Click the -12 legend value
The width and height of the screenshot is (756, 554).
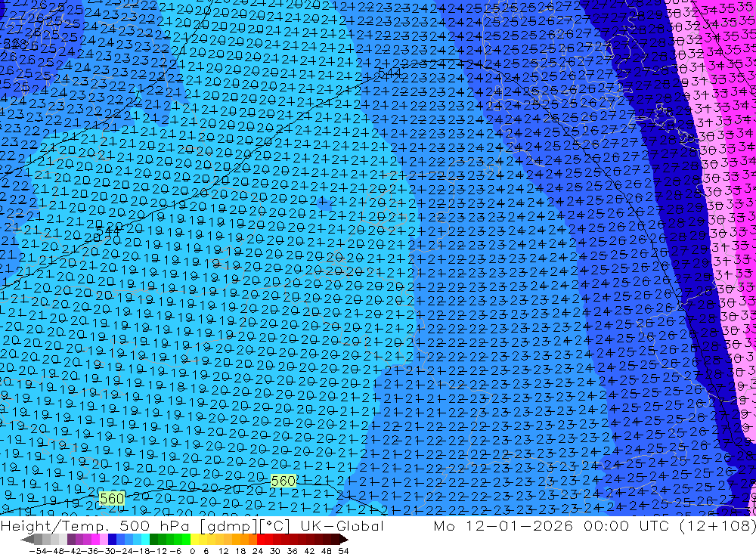[x=158, y=551]
